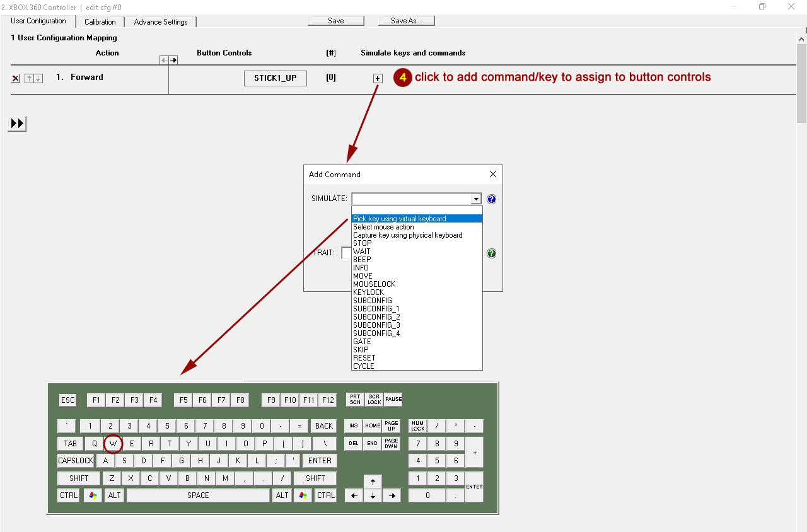Screen dimensions: 807x532
Task: Toggle SCR LOCK on the virtual keyboard
Action: 374,400
